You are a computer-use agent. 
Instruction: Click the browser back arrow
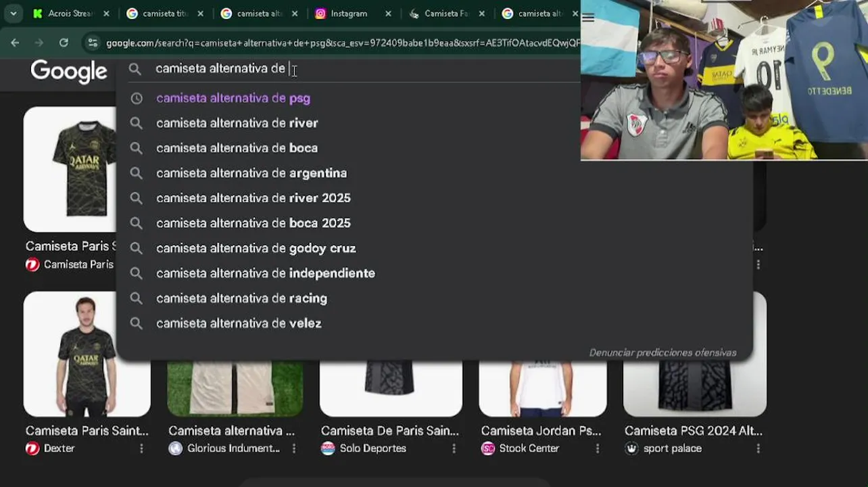pyautogui.click(x=15, y=43)
